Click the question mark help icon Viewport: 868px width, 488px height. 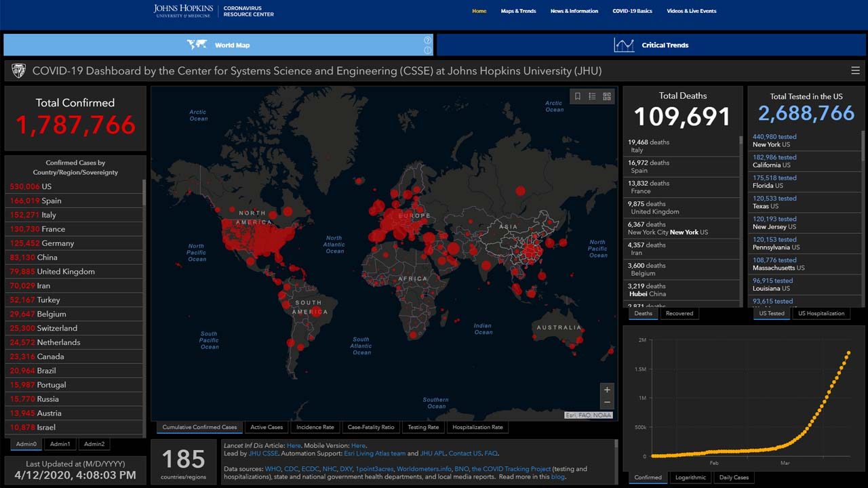click(427, 40)
